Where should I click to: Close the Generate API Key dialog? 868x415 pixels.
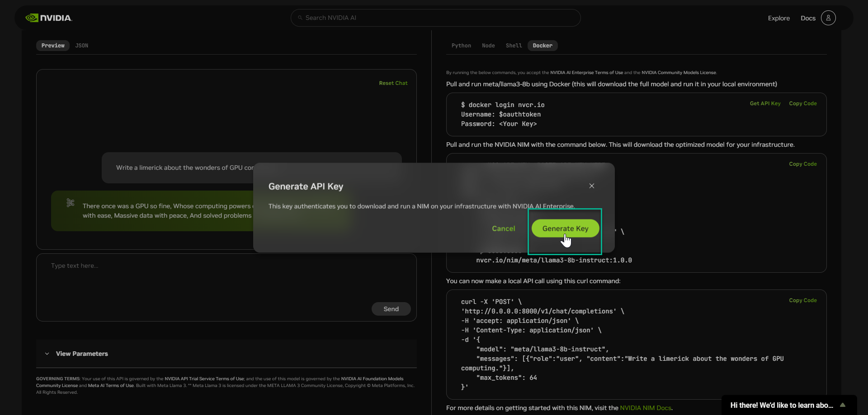(591, 186)
